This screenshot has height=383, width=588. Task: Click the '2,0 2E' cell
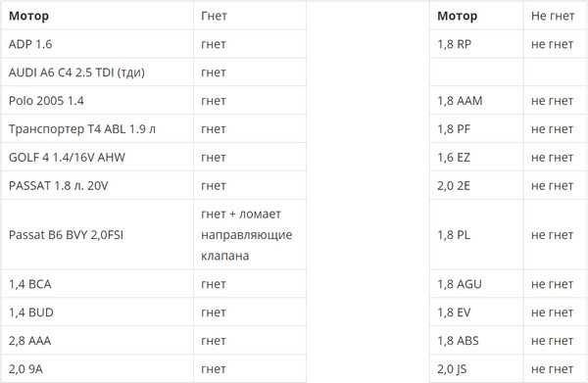(476, 185)
